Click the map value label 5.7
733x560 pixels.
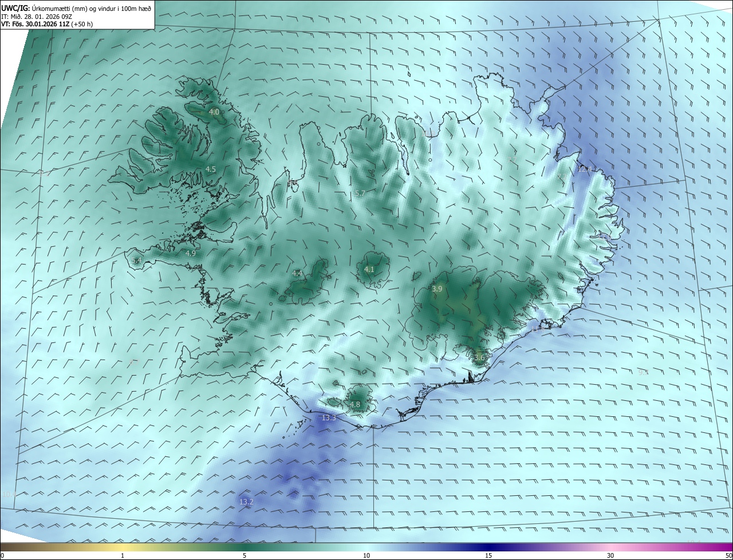tap(360, 194)
